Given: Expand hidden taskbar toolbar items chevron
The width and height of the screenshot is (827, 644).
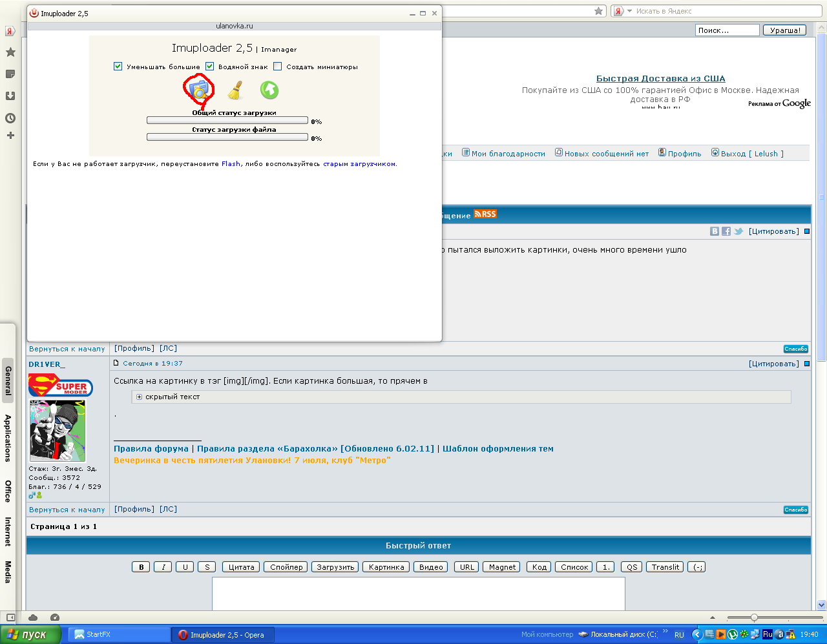Looking at the screenshot, I should pos(665,632).
